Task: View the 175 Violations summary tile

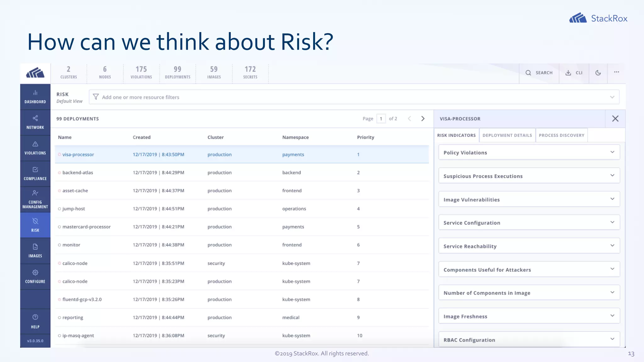Action: (141, 73)
